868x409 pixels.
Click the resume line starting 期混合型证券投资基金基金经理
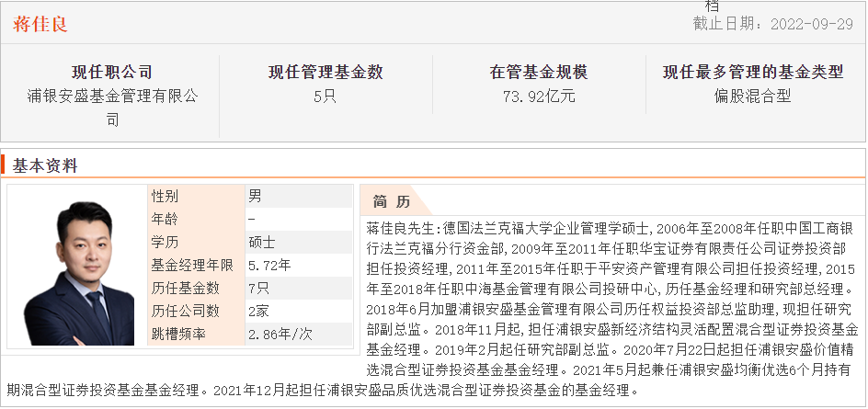tap(323, 391)
